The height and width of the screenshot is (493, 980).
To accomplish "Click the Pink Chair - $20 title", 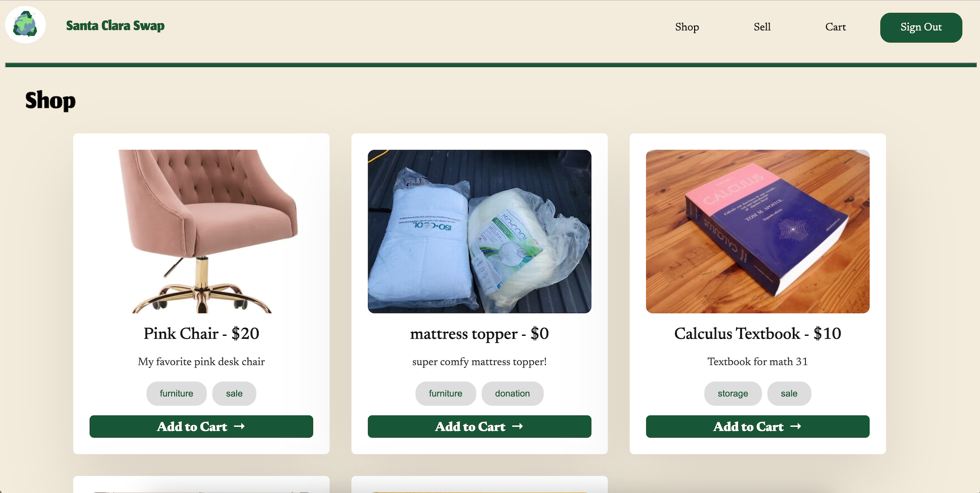I will click(201, 334).
